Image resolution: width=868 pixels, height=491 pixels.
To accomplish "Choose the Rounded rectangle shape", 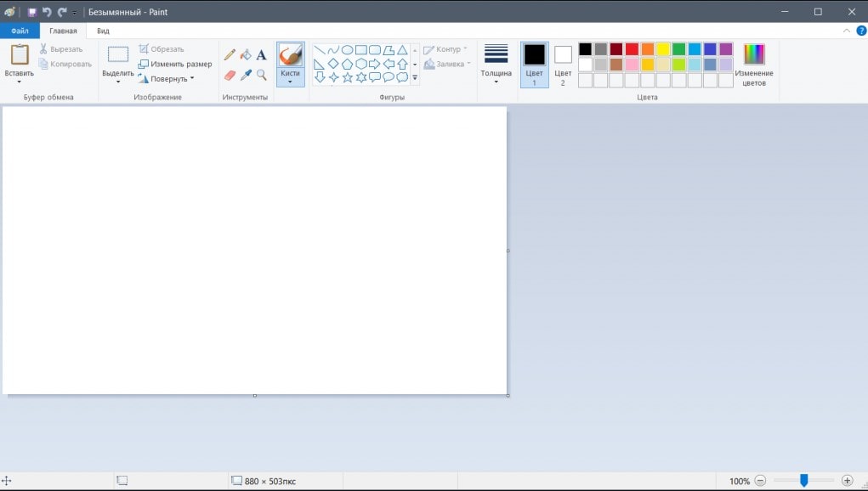I will [375, 50].
